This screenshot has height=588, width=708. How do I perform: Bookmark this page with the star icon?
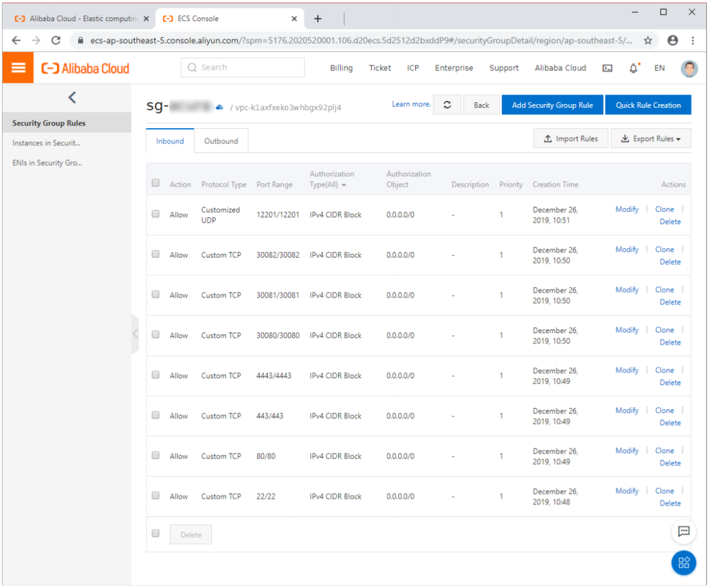pyautogui.click(x=648, y=40)
